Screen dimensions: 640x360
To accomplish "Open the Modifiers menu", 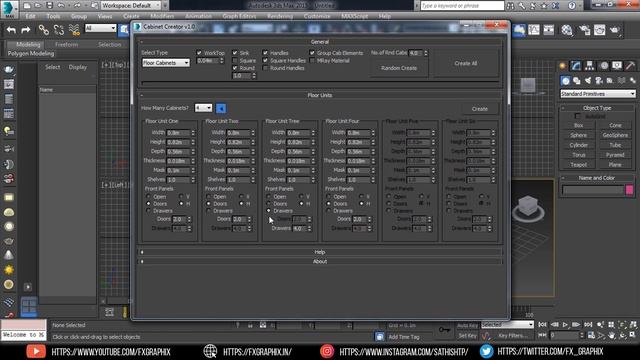I will coord(162,16).
